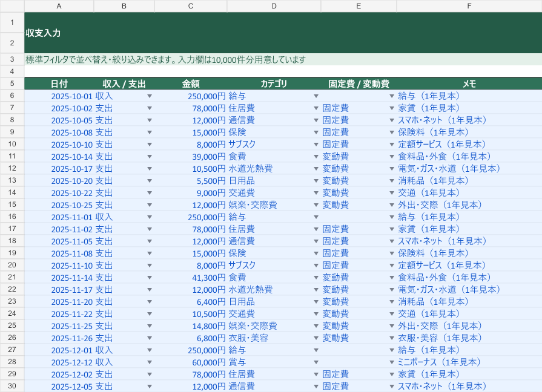This screenshot has width=542, height=392.
Task: Select the 衣服・美容 category cell
Action: 274,338
